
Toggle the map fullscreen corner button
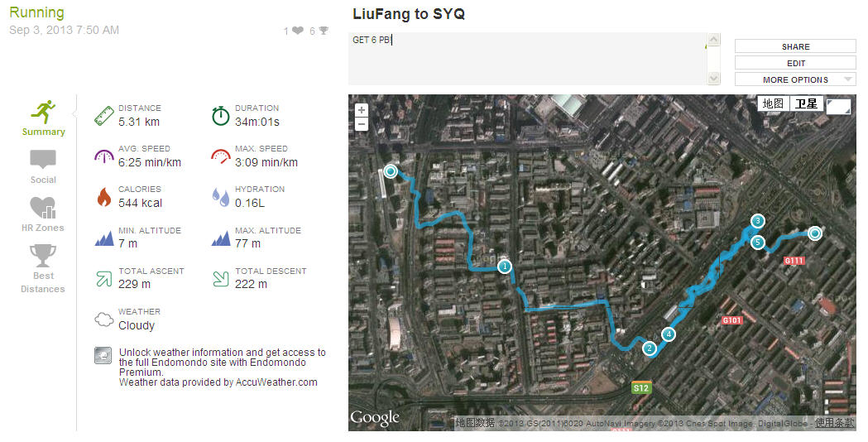tap(838, 106)
